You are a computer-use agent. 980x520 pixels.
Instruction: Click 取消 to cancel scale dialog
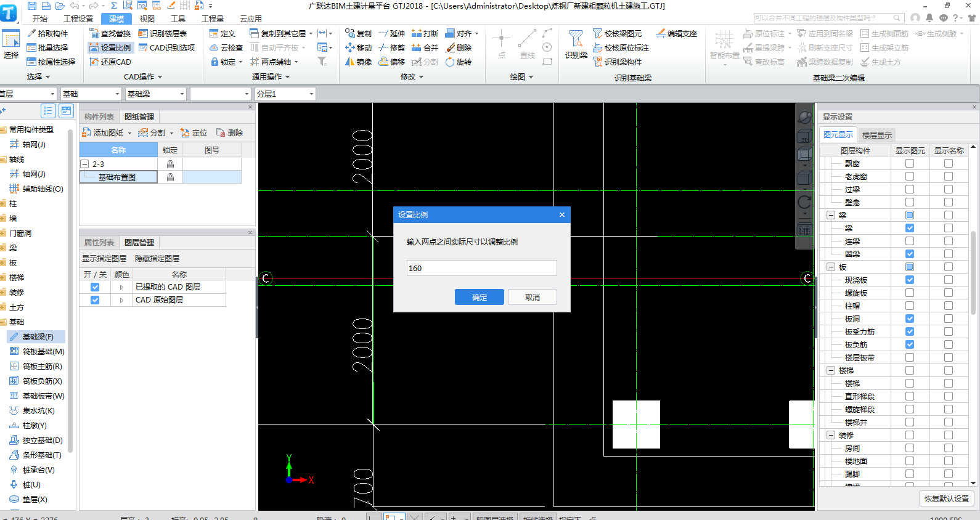pos(533,297)
